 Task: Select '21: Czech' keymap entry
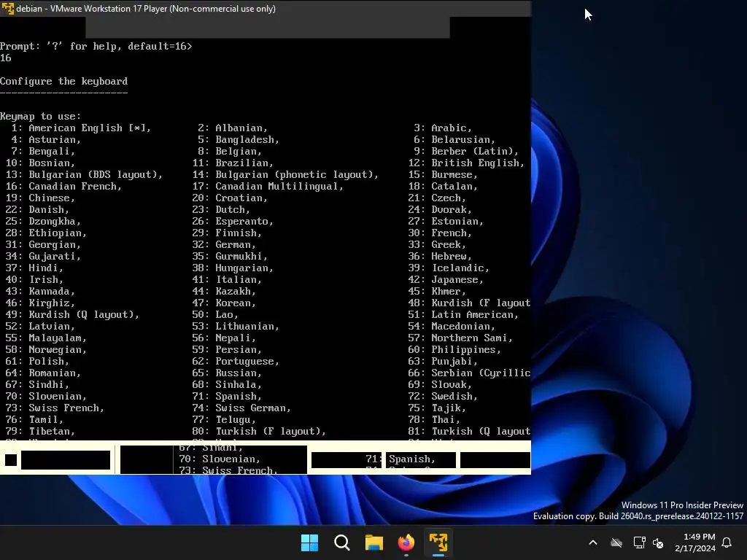click(x=437, y=198)
